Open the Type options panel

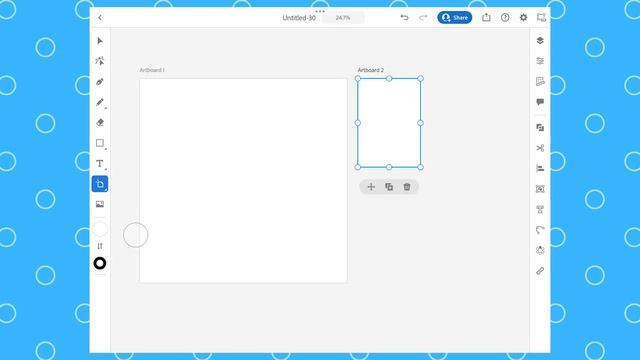pyautogui.click(x=540, y=209)
